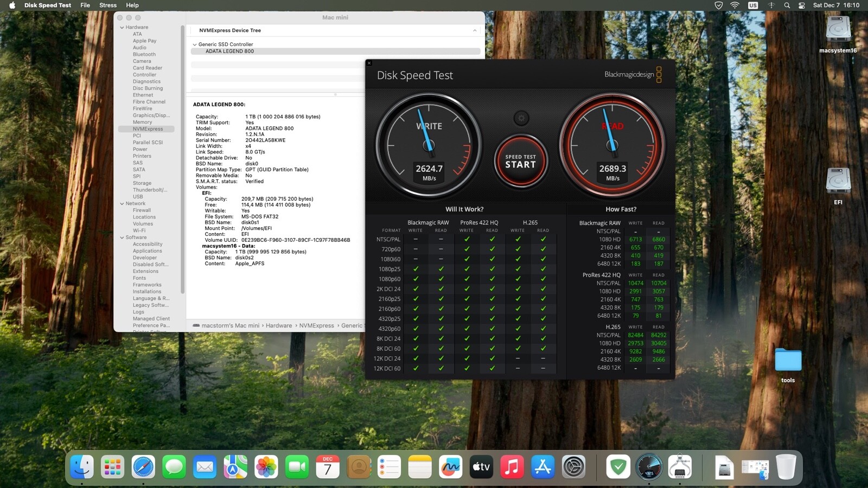Open Contacts from the Dock
This screenshot has width=868, height=488.
pyautogui.click(x=359, y=466)
